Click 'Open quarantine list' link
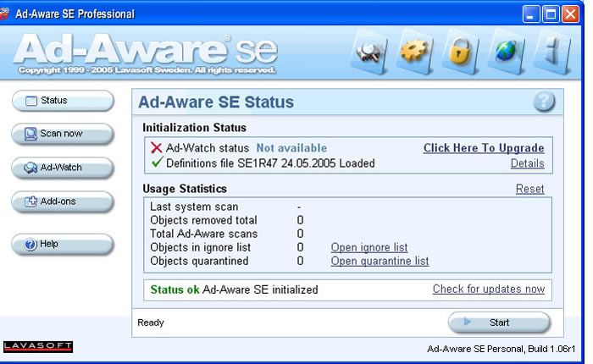This screenshot has height=364, width=593. coord(380,261)
